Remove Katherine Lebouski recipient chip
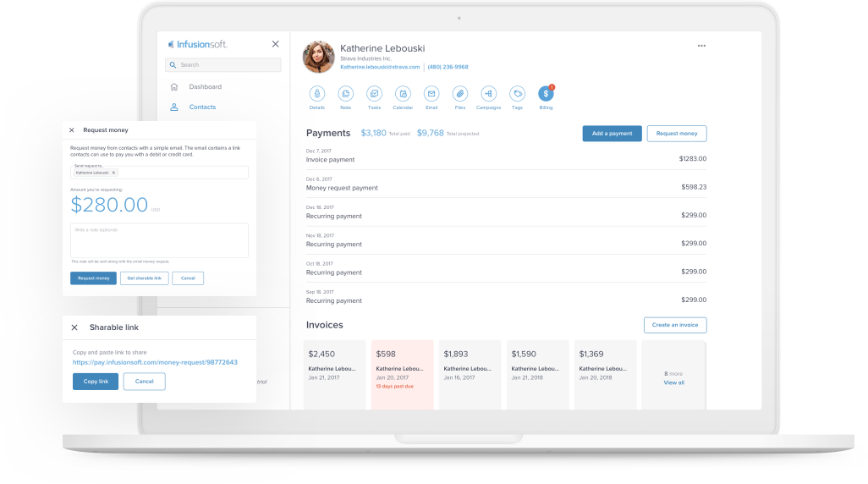 pyautogui.click(x=113, y=173)
